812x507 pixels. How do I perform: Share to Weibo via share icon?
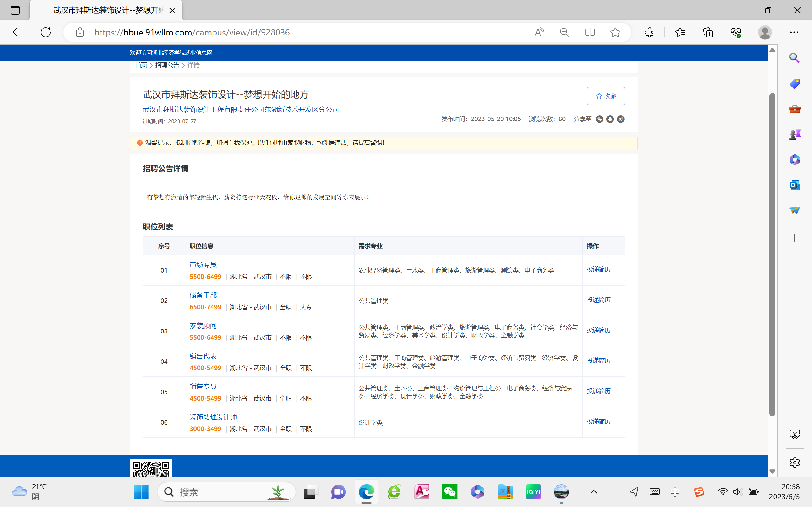point(621,119)
